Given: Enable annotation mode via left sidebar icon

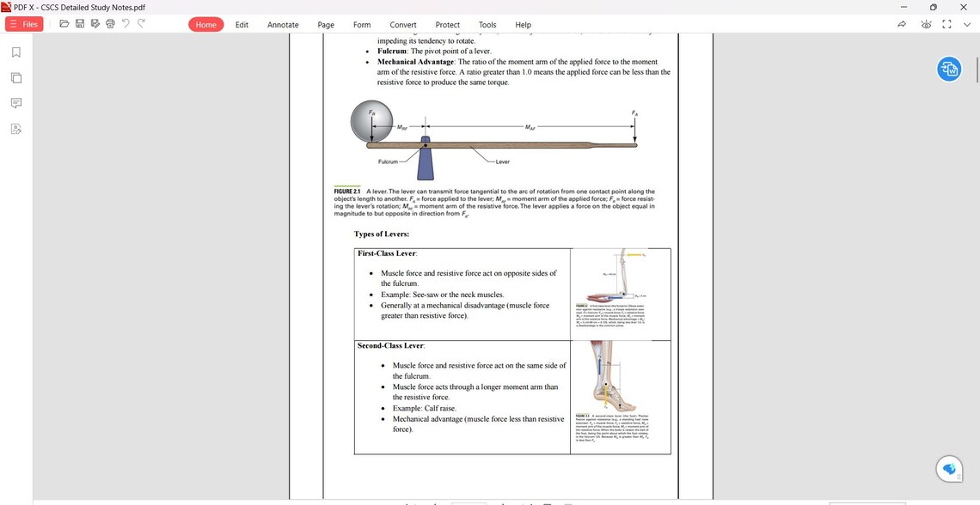Looking at the screenshot, I should (15, 128).
